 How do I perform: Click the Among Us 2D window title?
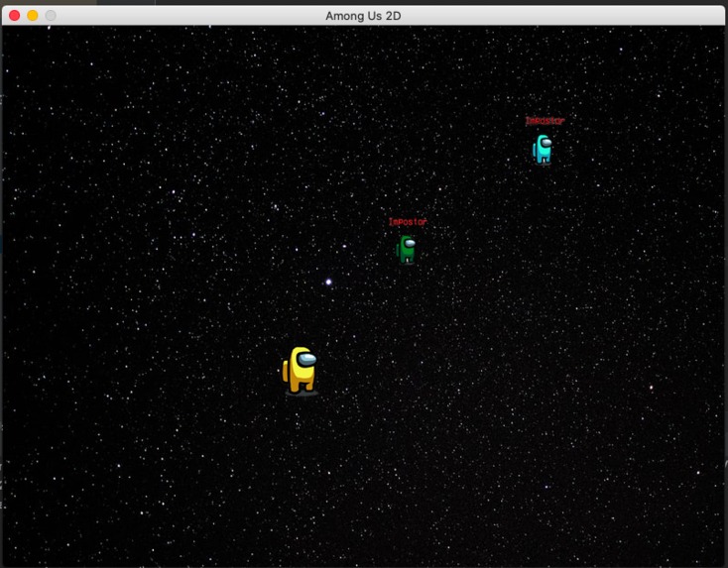point(363,16)
